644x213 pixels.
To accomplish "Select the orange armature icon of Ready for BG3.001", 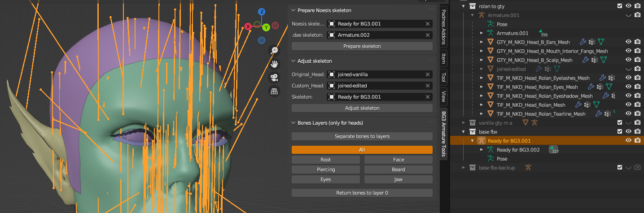I will click(x=482, y=141).
